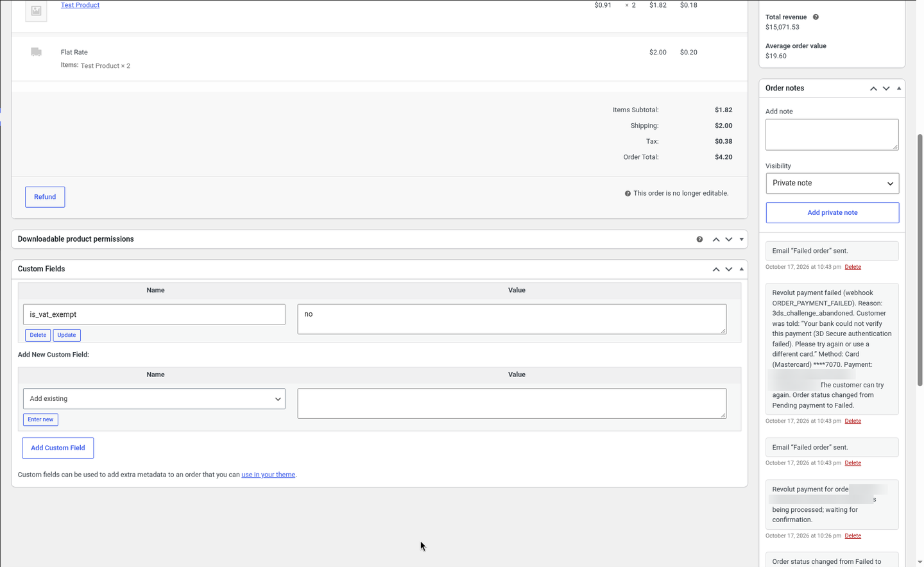Screen dimensions: 924x567
Task: Move Downloadable product permissions panel down
Action: pyautogui.click(x=729, y=239)
